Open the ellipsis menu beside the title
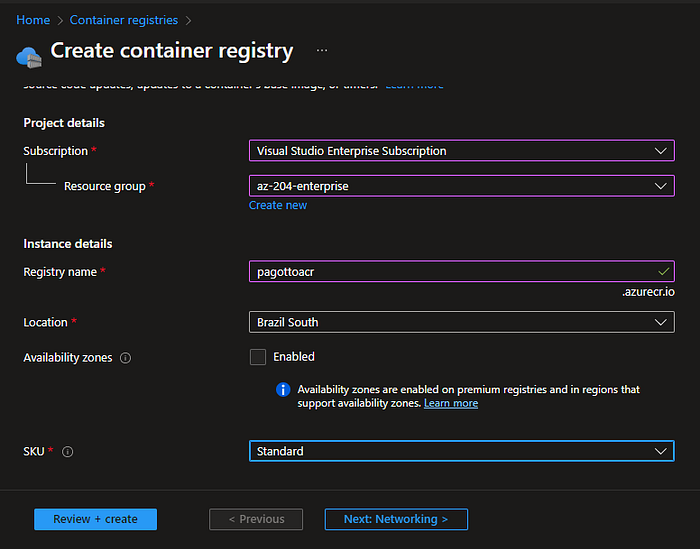The image size is (700, 549). [x=322, y=50]
